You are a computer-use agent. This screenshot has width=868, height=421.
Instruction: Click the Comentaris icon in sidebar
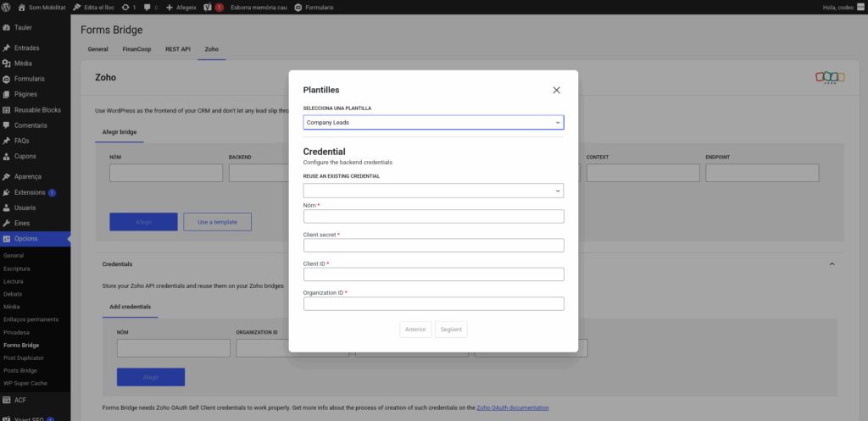tap(7, 125)
